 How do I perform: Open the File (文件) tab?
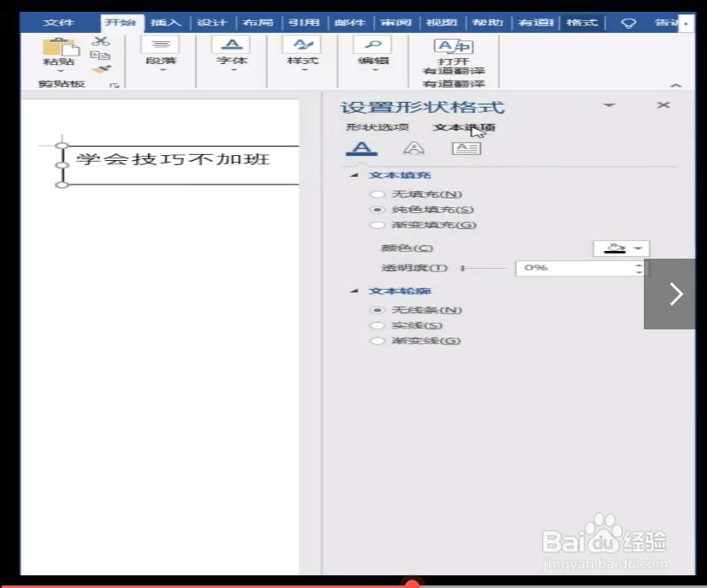pyautogui.click(x=59, y=23)
